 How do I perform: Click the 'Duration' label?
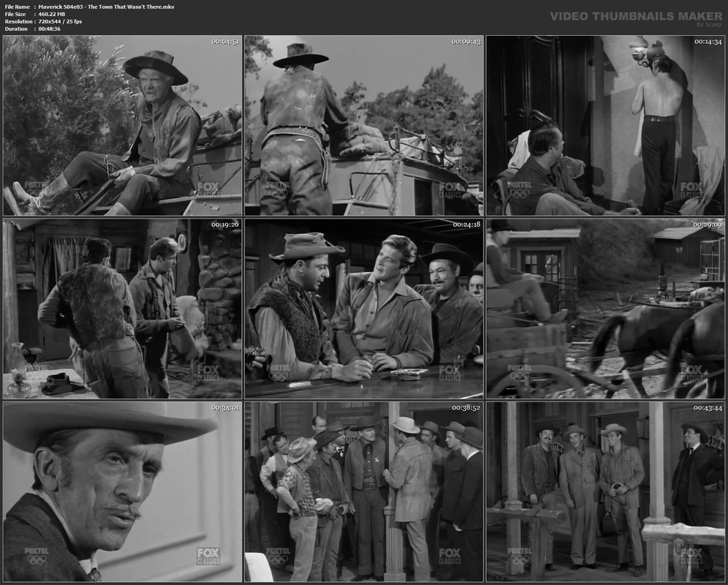click(x=16, y=29)
